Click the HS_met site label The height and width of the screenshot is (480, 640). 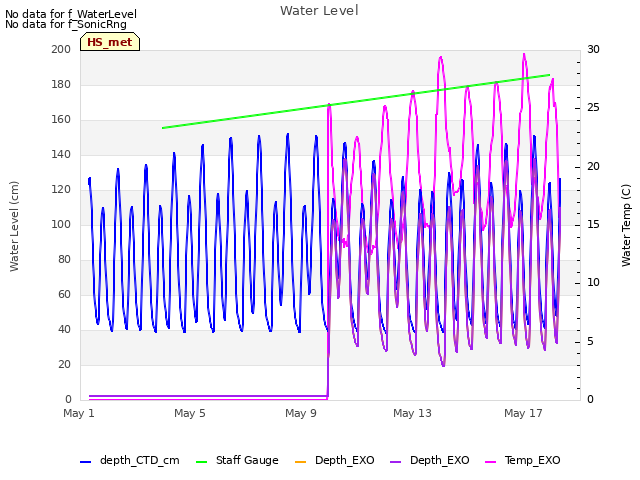coord(110,42)
